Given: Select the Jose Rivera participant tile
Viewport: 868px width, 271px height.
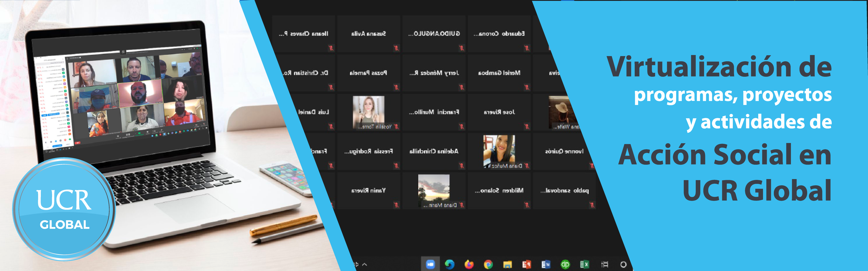Looking at the screenshot, I should (499, 112).
